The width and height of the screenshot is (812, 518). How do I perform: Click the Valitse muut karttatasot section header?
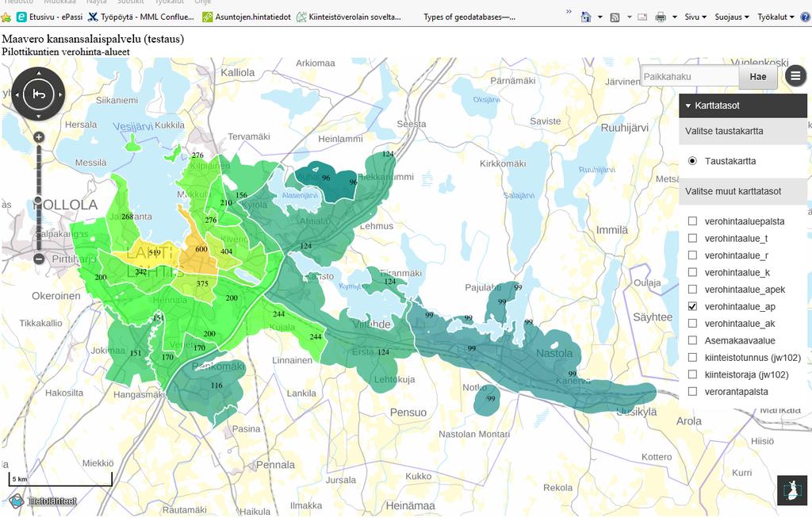point(742,191)
